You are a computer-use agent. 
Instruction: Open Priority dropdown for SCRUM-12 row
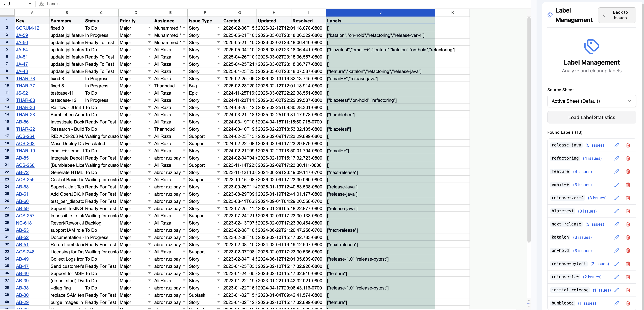click(x=149, y=28)
